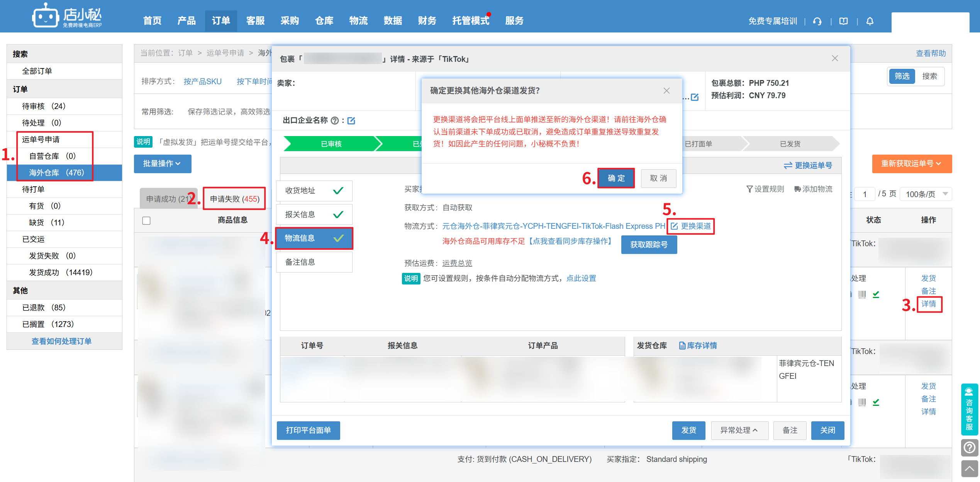Image resolution: width=980 pixels, height=482 pixels.
Task: Expand the 批量操作 dropdown
Action: [x=162, y=164]
